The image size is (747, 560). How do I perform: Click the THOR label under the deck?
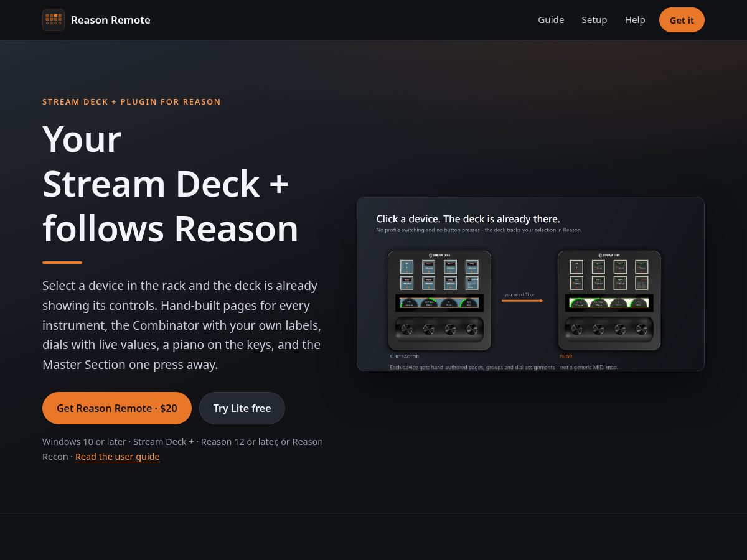566,357
